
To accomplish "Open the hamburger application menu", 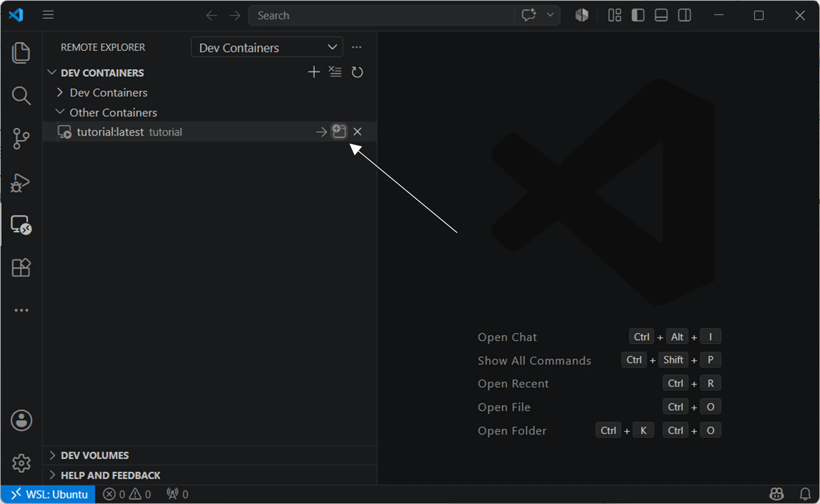I will pyautogui.click(x=48, y=15).
